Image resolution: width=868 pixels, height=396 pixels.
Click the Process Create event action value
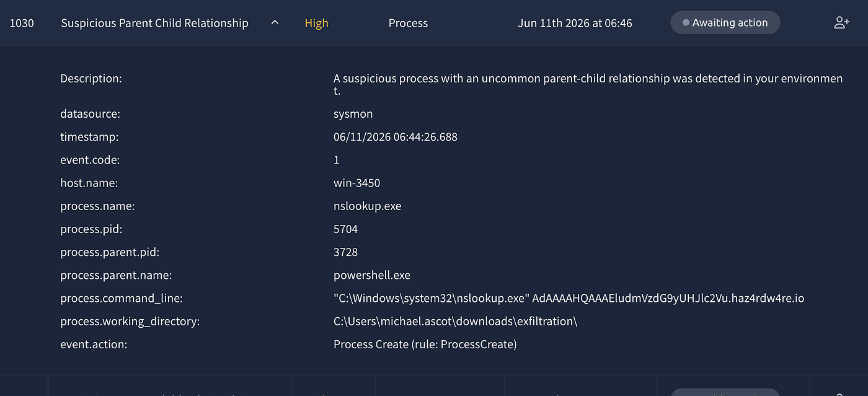pyautogui.click(x=425, y=344)
